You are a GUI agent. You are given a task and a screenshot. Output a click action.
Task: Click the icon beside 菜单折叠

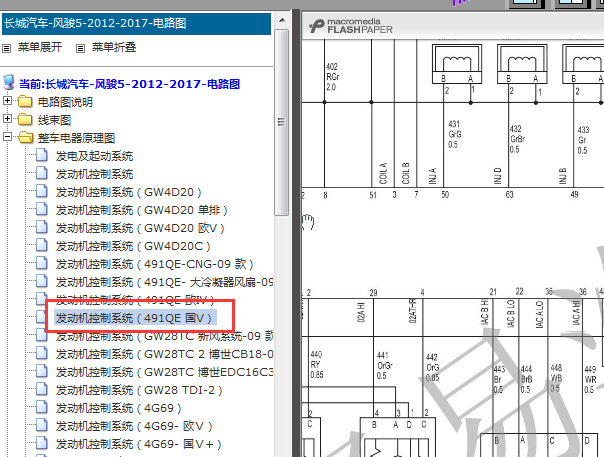[80, 49]
